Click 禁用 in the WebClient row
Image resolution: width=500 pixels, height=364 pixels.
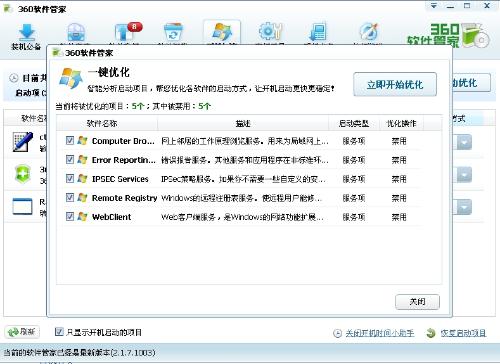point(399,217)
